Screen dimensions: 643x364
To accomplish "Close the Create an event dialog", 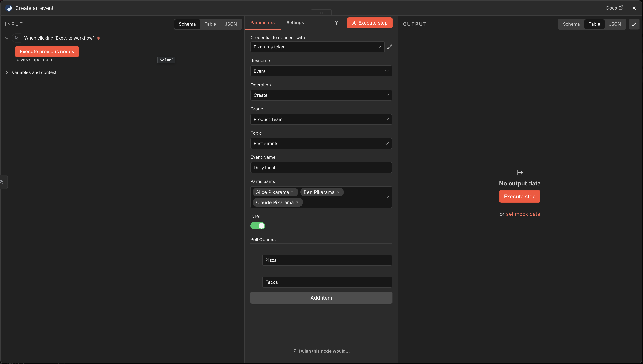I will pos(634,8).
